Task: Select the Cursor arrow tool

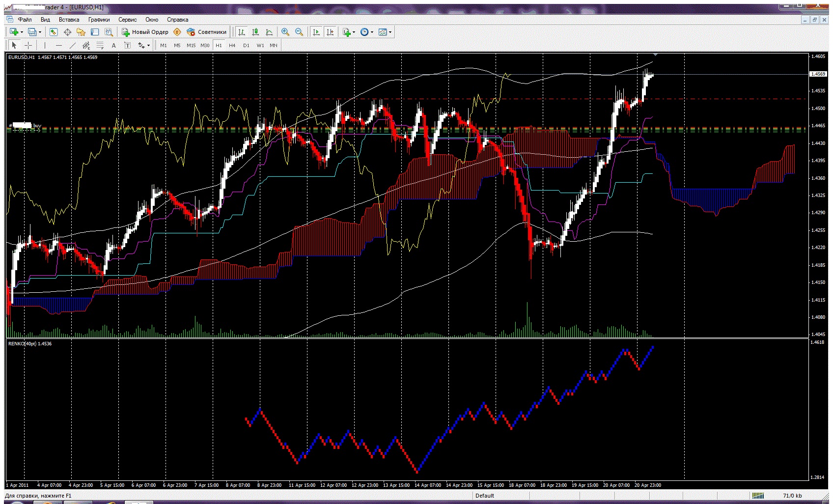Action: (x=14, y=45)
